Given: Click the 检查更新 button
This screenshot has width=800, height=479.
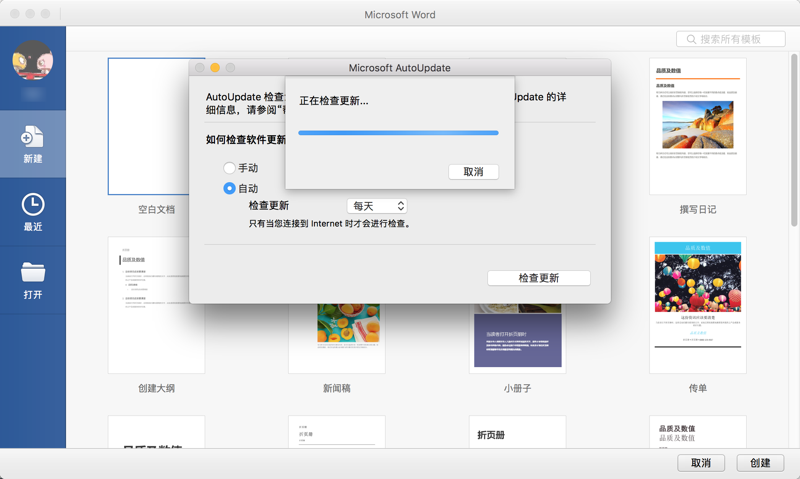Looking at the screenshot, I should click(539, 278).
